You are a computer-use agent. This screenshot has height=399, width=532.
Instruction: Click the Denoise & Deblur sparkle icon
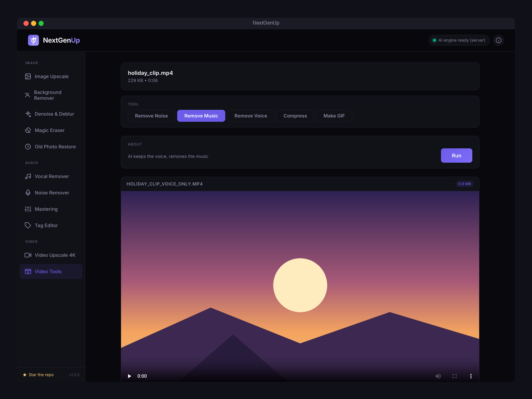[28, 114]
